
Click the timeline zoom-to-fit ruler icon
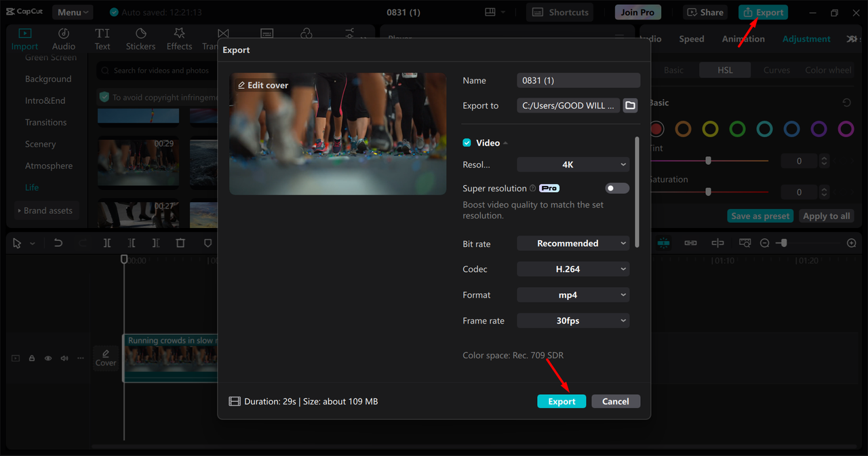click(x=745, y=243)
